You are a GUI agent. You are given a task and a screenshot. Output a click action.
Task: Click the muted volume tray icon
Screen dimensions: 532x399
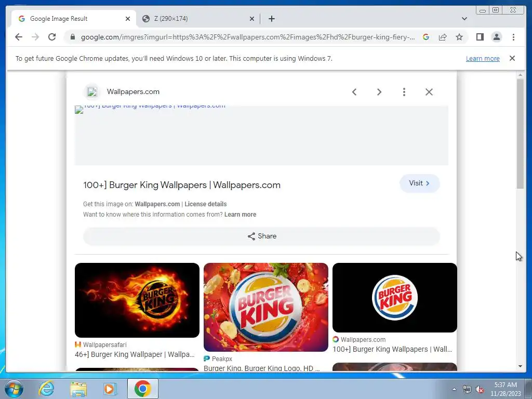[x=480, y=389]
